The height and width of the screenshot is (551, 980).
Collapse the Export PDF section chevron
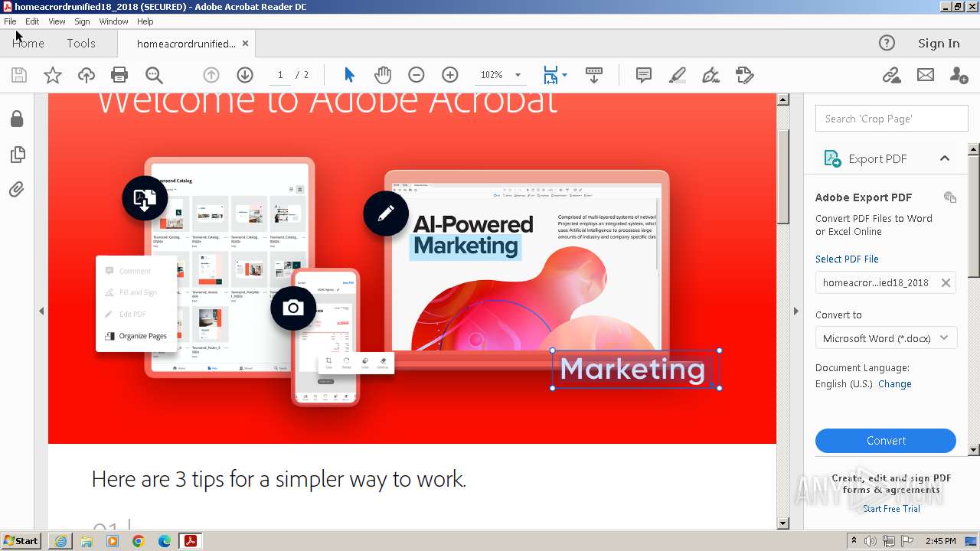(x=945, y=158)
